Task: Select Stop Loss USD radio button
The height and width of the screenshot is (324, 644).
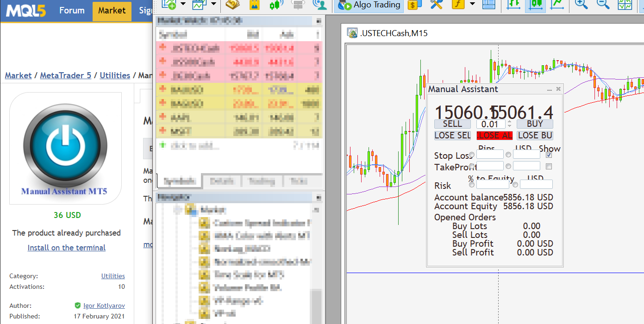Action: click(508, 155)
